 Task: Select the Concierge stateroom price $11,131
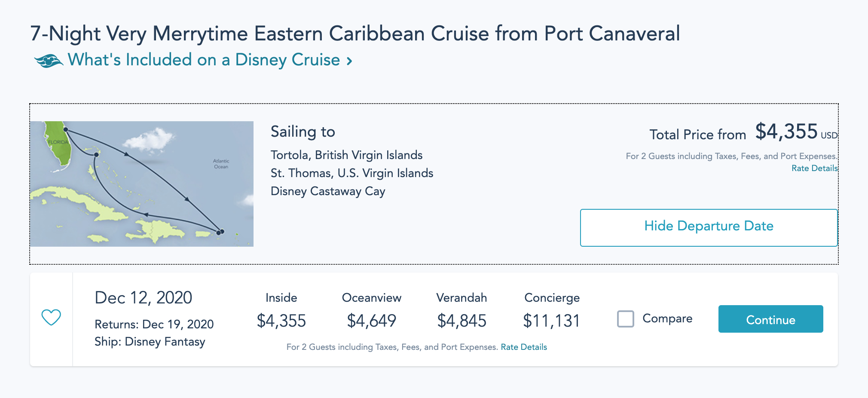552,321
